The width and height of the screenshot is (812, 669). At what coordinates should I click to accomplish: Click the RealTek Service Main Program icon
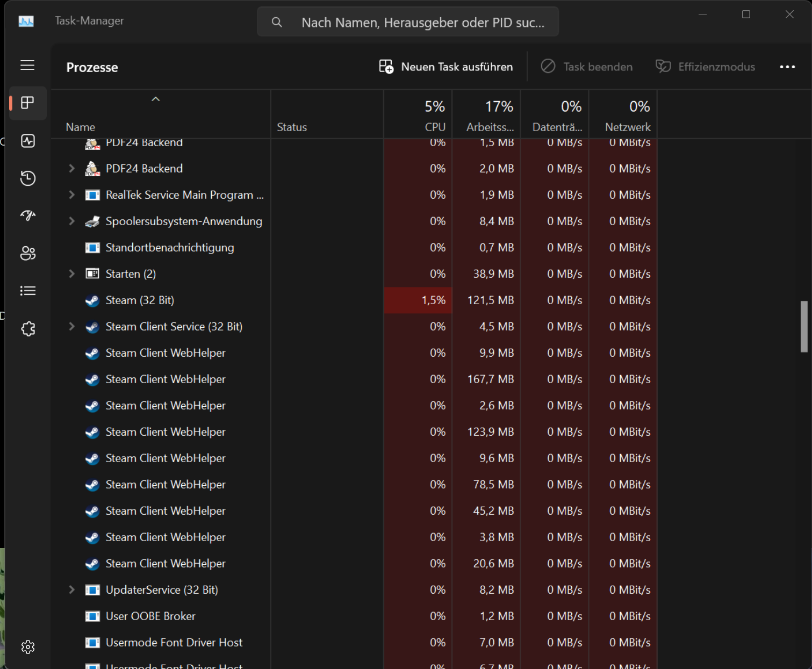point(92,195)
